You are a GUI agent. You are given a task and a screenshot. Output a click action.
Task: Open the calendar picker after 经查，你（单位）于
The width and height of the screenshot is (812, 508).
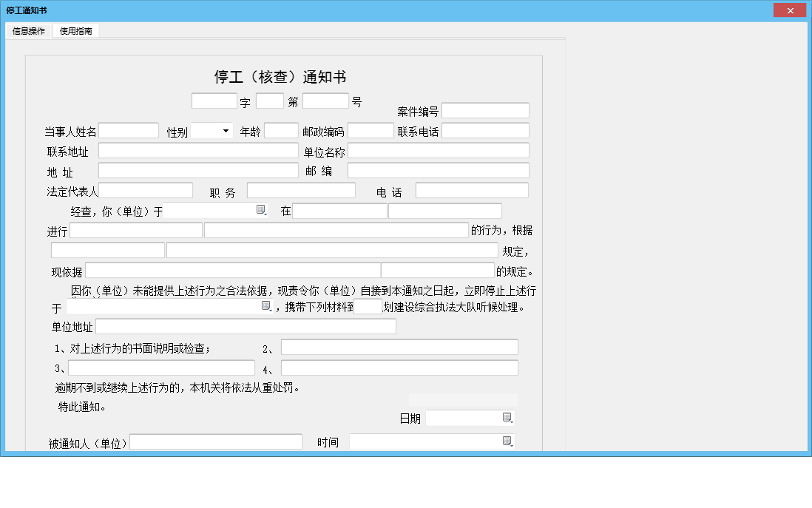[261, 210]
